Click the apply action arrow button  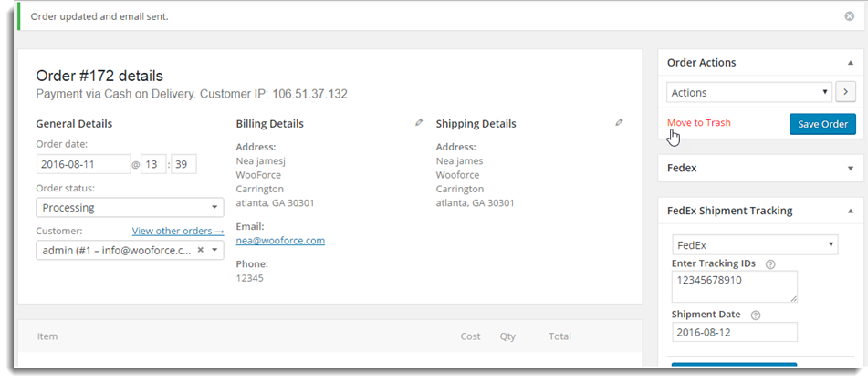coord(845,92)
